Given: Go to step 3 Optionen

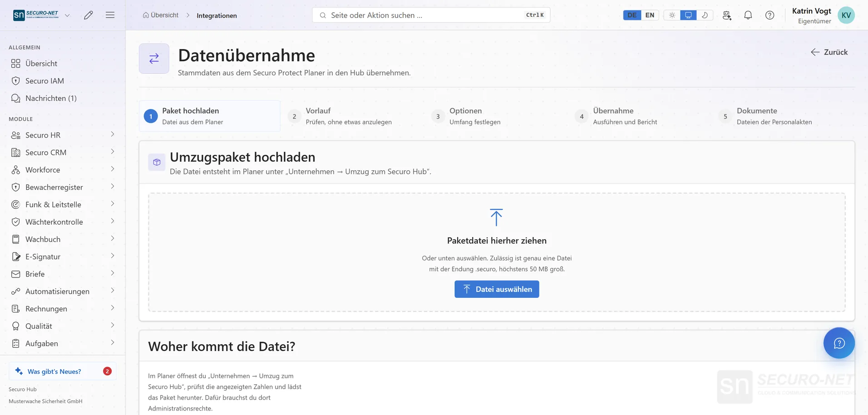Looking at the screenshot, I should 497,116.
